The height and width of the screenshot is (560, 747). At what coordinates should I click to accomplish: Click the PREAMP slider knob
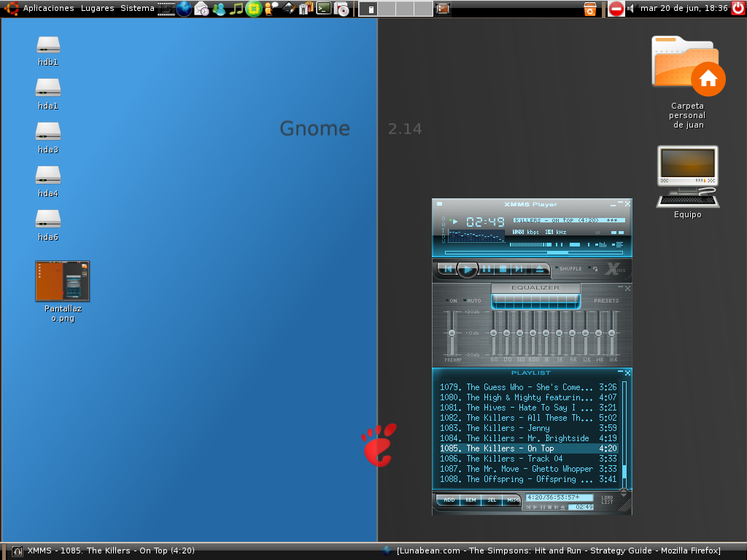point(452,332)
